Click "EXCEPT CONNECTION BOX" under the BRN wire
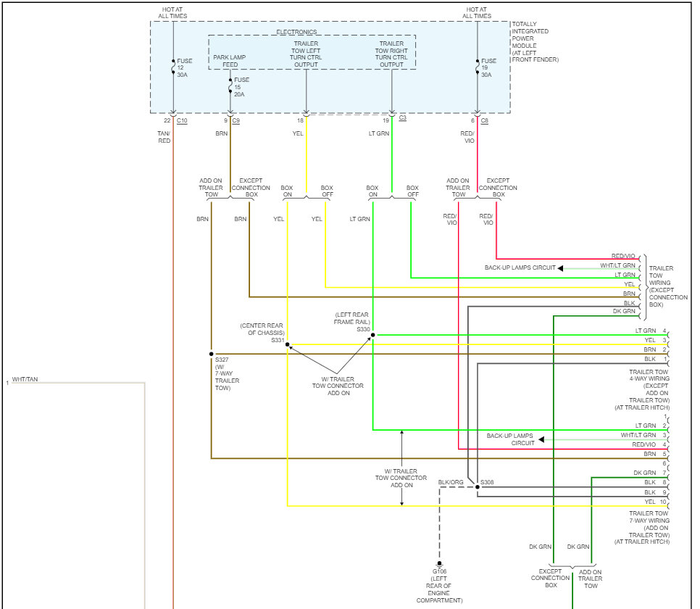 [251, 188]
